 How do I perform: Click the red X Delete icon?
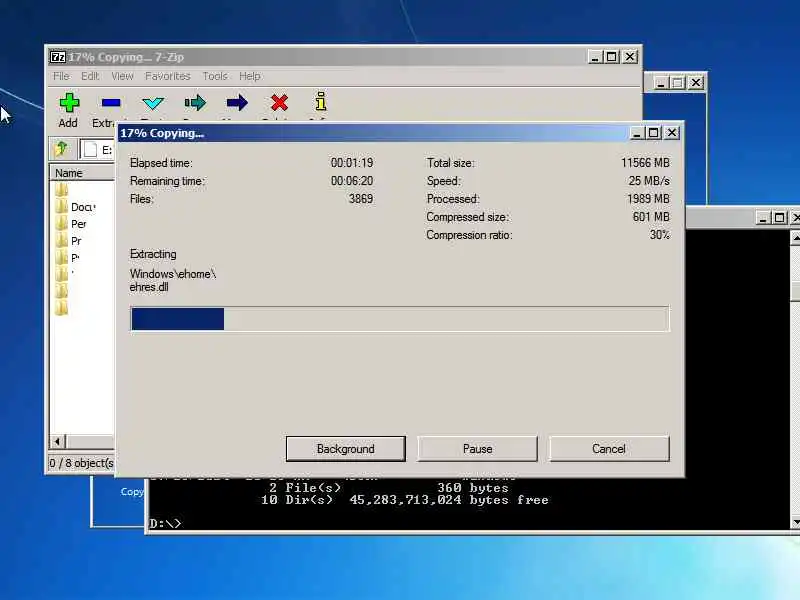pos(279,103)
